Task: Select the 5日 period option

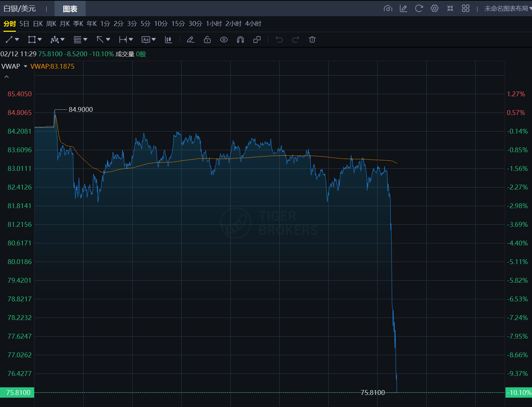Action: point(24,23)
